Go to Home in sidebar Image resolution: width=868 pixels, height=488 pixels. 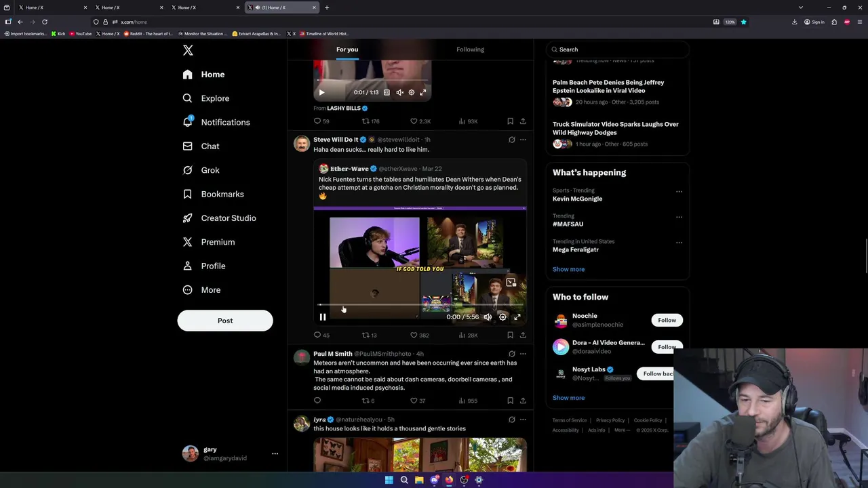pyautogui.click(x=203, y=75)
